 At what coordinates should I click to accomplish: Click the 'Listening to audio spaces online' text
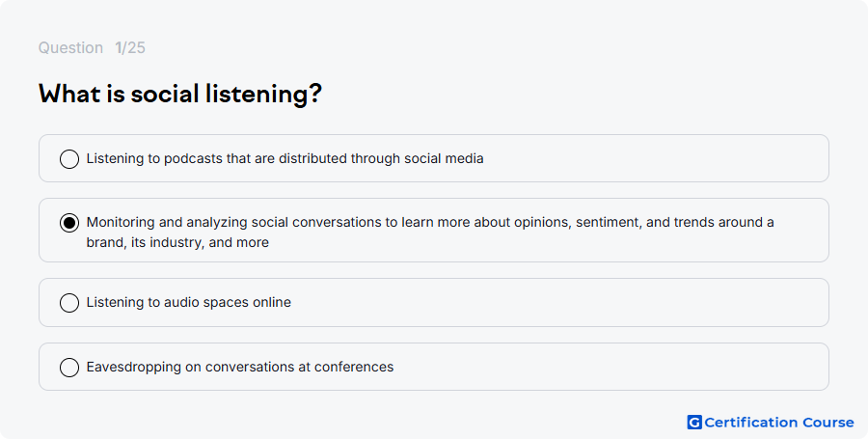point(189,302)
